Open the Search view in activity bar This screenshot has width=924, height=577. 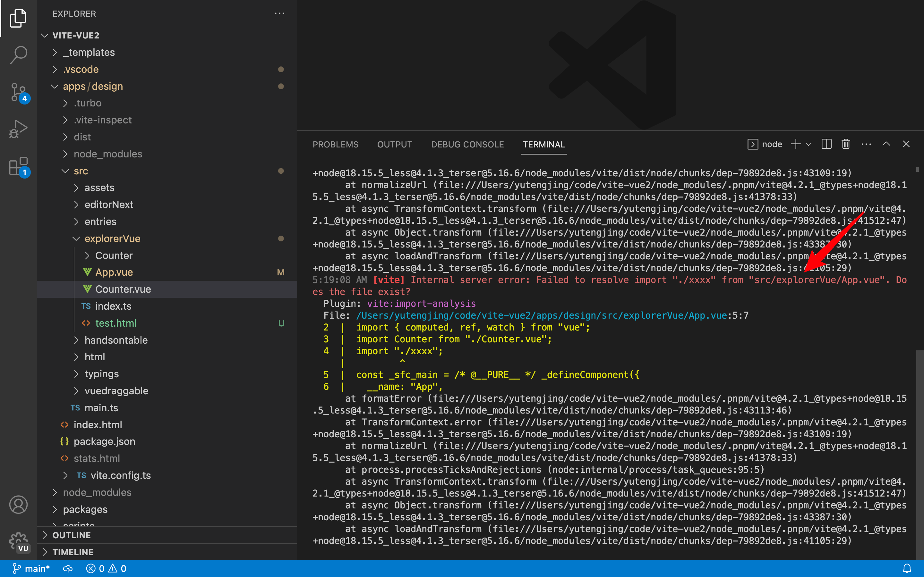click(18, 54)
